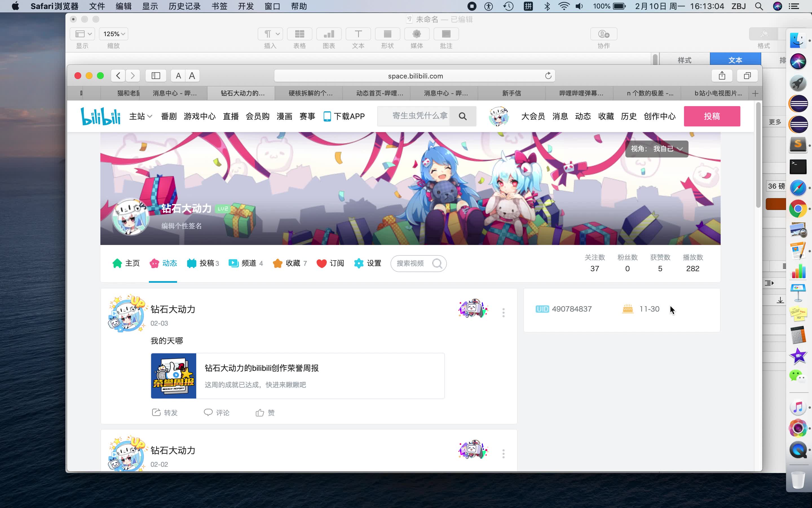Open the 番剧 navigation link
This screenshot has height=508, width=812.
point(169,116)
